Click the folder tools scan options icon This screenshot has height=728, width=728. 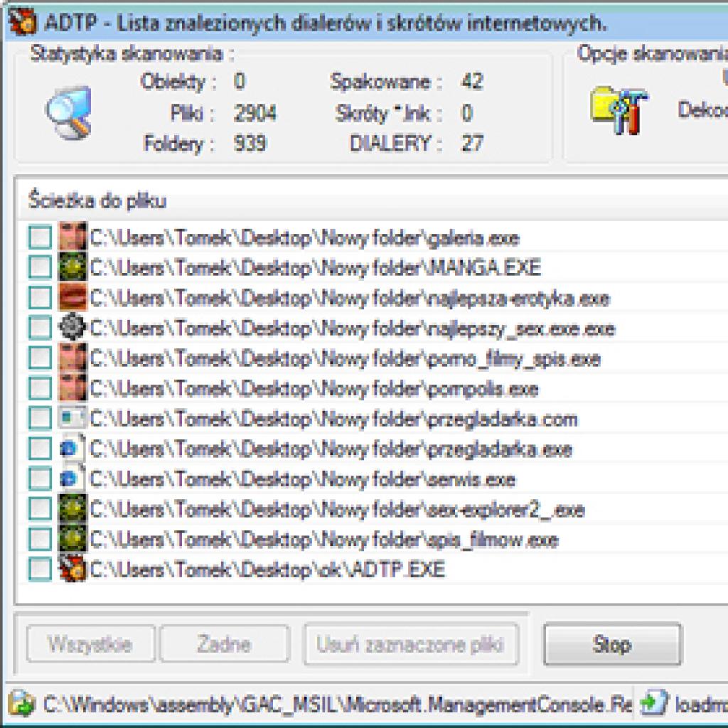pyautogui.click(x=619, y=110)
